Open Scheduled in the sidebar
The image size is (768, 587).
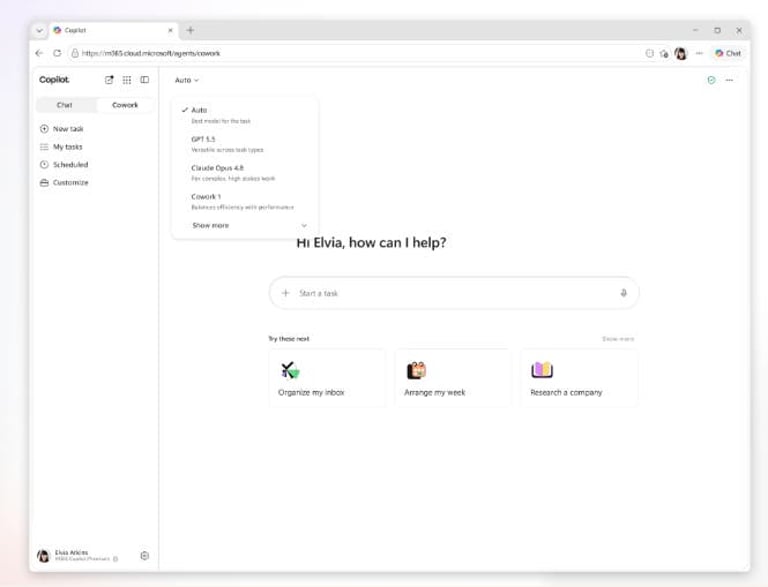click(71, 165)
